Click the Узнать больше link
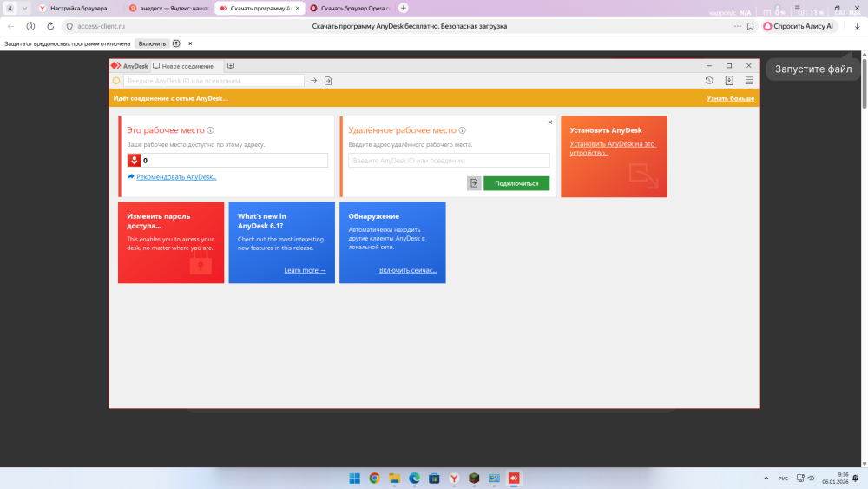 [x=730, y=98]
